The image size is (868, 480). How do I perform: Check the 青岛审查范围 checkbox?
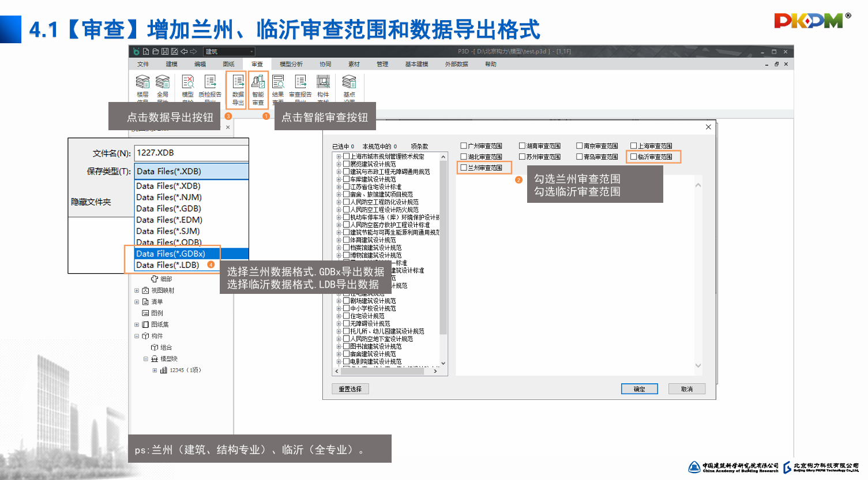click(580, 157)
